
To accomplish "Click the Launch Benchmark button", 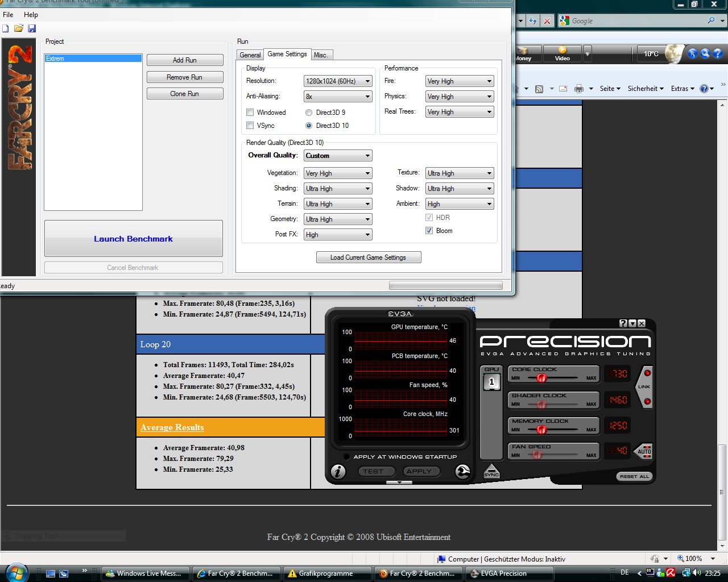I will 134,239.
